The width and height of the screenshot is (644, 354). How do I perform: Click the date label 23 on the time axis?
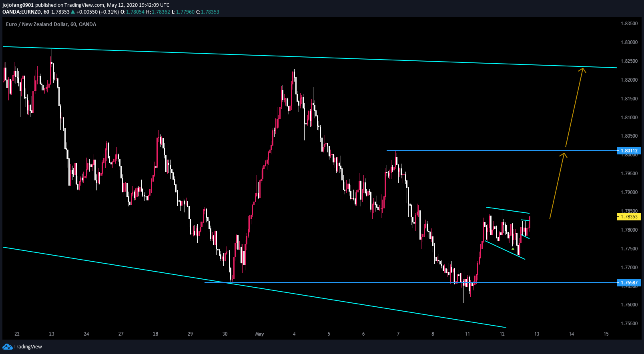tap(52, 334)
